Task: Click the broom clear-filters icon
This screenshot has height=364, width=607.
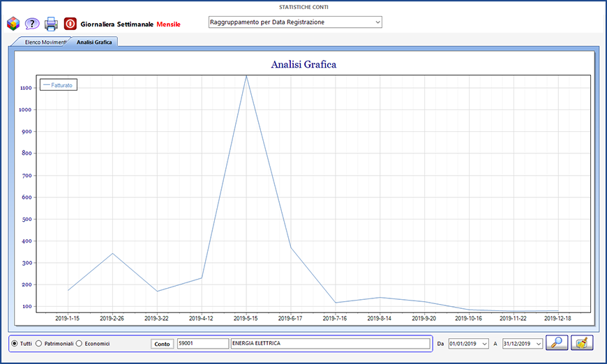Action: click(x=582, y=343)
